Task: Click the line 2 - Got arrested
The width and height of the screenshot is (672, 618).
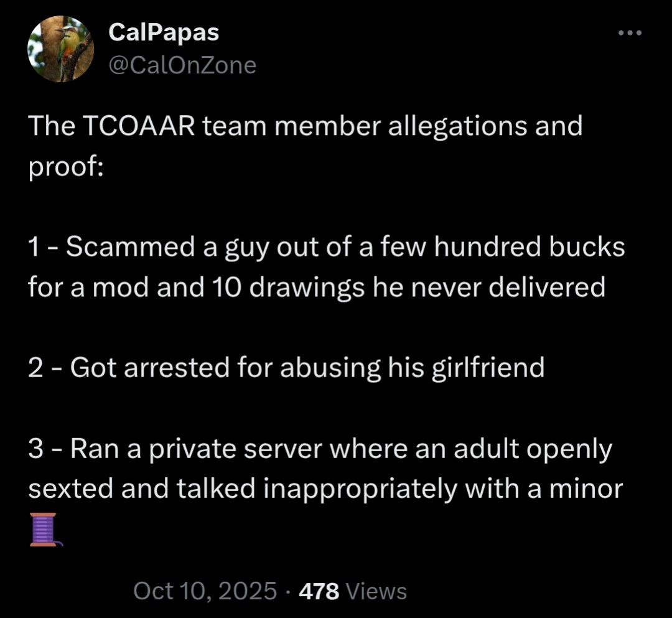Action: [x=286, y=368]
